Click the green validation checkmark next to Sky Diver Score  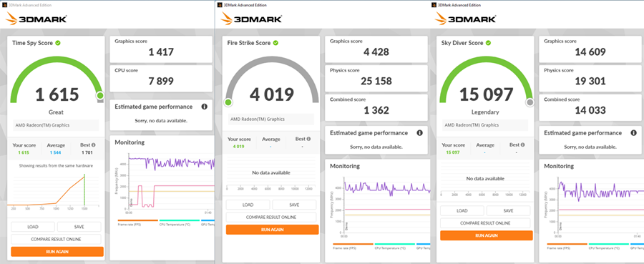pos(489,43)
